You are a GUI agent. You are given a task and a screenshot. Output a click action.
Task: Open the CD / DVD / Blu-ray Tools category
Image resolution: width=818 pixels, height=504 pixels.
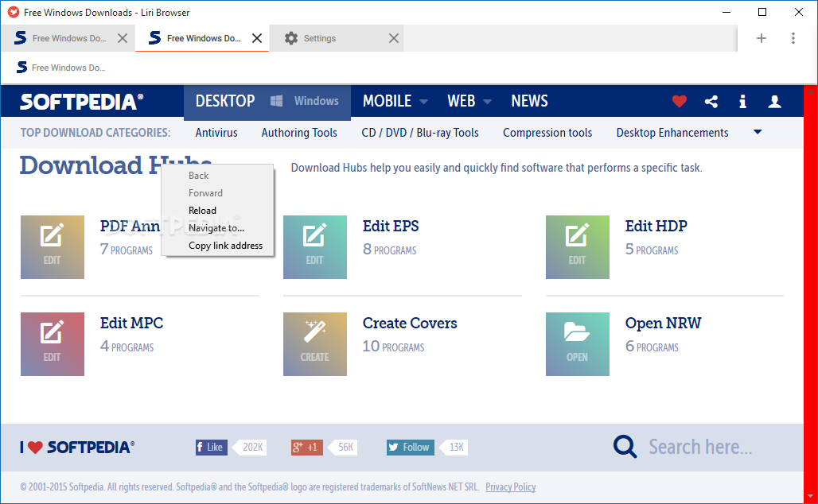[x=420, y=133]
